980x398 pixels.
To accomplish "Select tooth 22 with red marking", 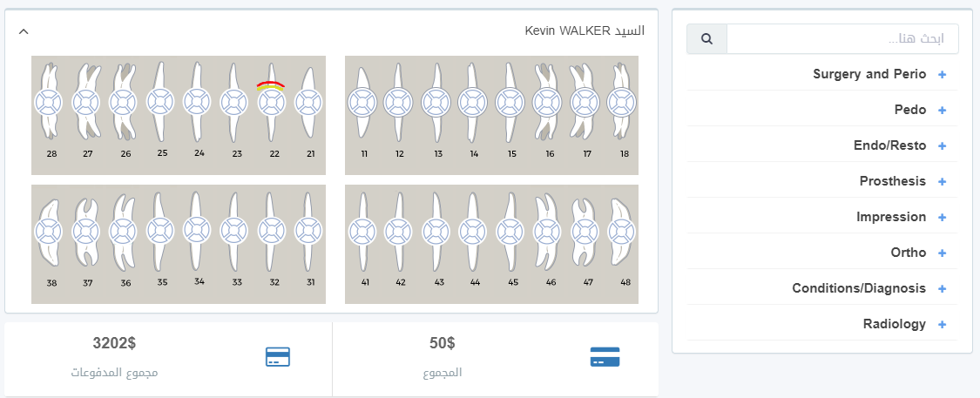I will coord(272,103).
